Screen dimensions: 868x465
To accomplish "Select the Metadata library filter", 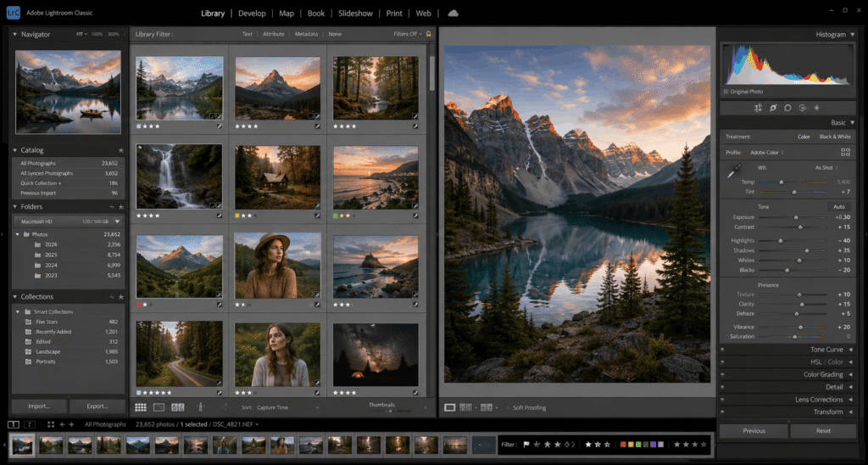I will [x=306, y=34].
